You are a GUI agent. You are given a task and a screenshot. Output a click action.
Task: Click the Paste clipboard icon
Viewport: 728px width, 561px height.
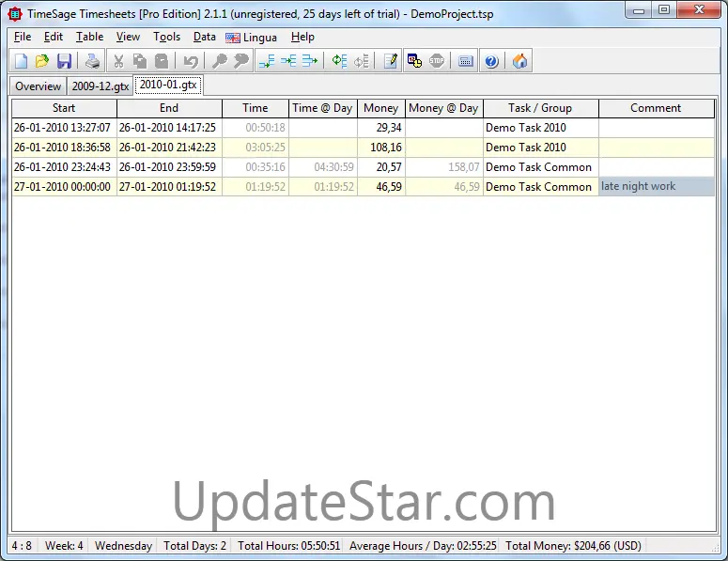coord(162,61)
